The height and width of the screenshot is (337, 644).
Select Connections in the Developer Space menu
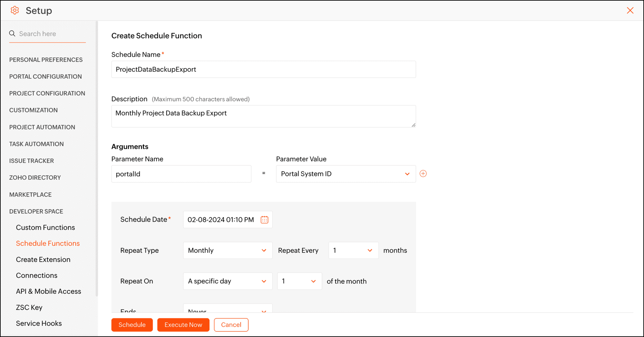click(x=37, y=275)
